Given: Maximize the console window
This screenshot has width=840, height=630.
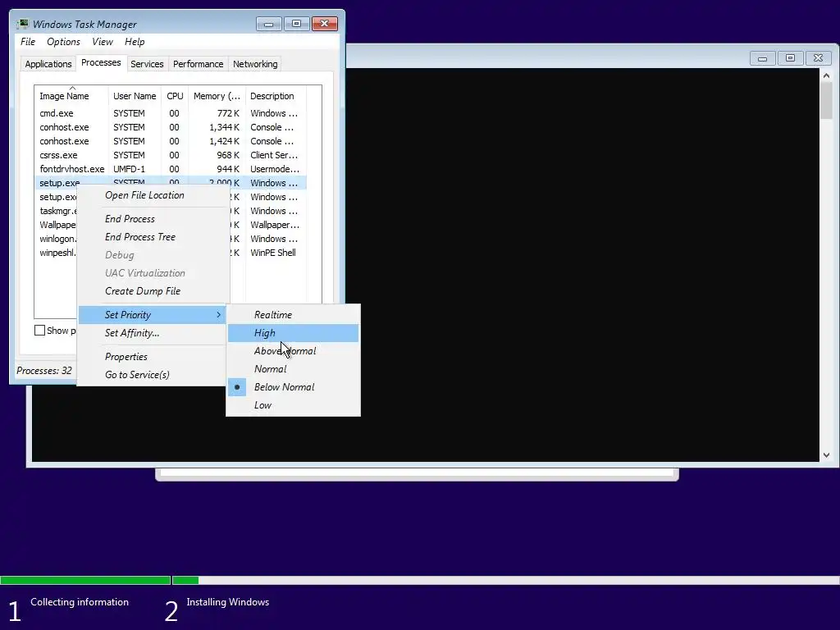Looking at the screenshot, I should coord(790,58).
